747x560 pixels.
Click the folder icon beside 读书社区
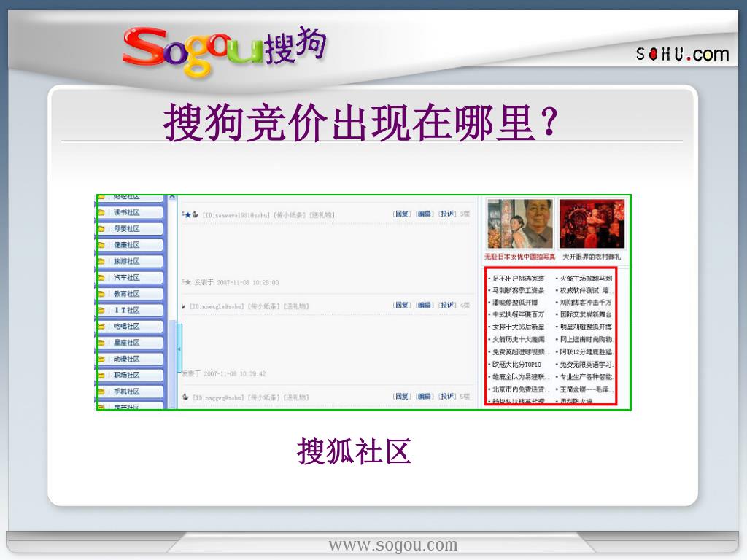[x=101, y=212]
